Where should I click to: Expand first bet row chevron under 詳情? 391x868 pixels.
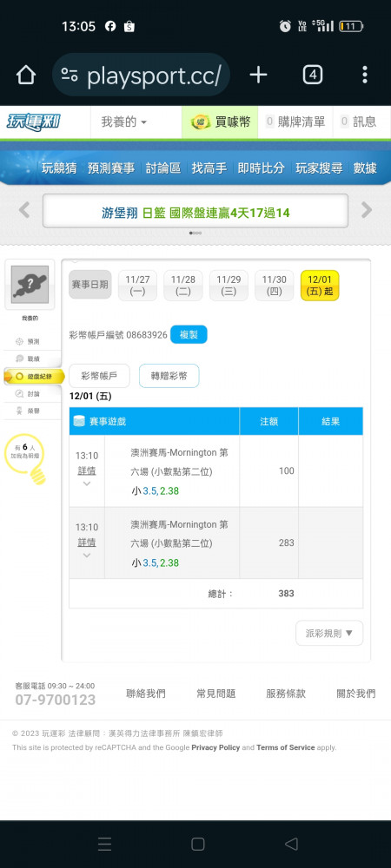tap(86, 483)
